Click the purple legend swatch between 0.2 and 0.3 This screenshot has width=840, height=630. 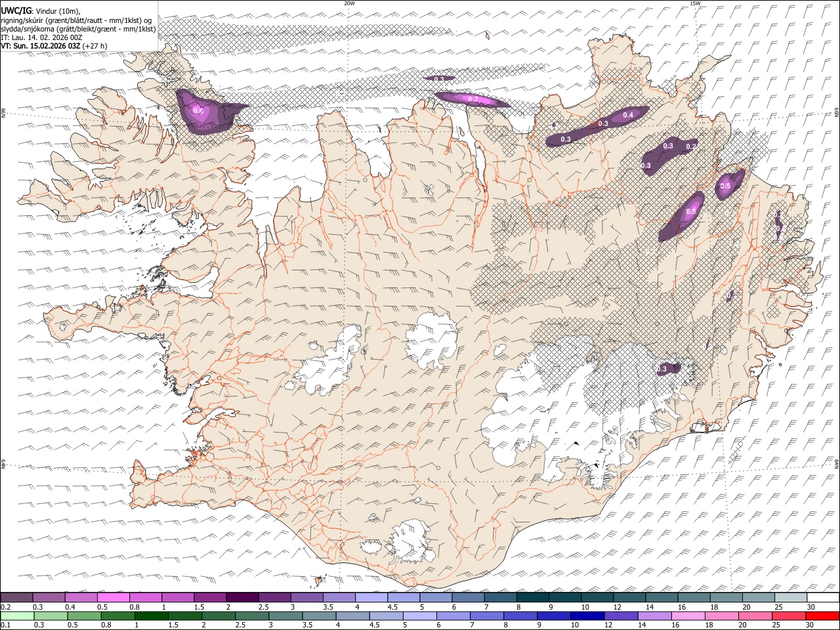[x=18, y=598]
